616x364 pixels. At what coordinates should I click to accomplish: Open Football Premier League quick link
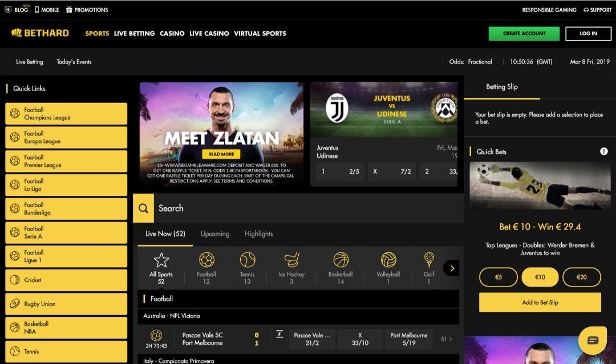click(66, 161)
